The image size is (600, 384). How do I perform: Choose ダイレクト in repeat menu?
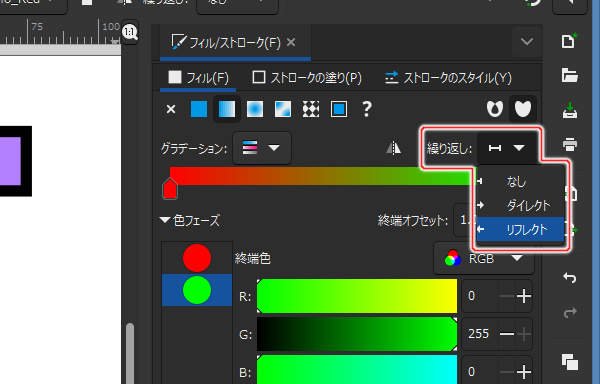tap(520, 205)
